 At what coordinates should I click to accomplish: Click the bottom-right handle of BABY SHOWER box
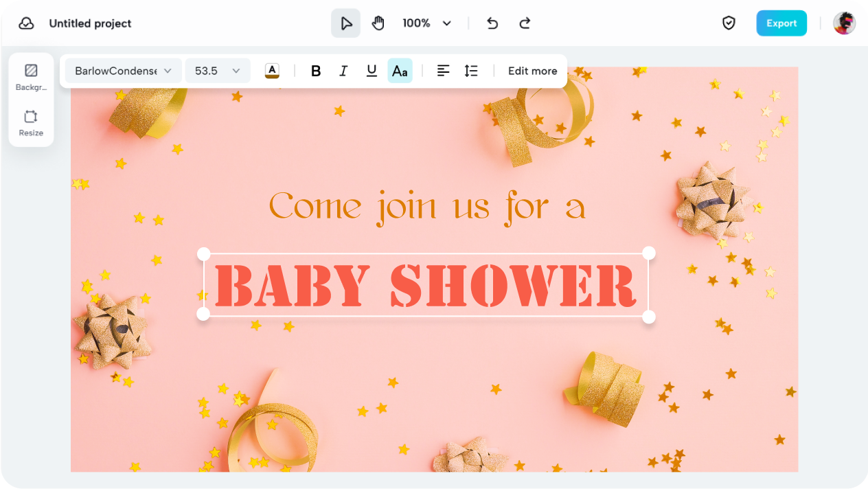click(x=648, y=317)
